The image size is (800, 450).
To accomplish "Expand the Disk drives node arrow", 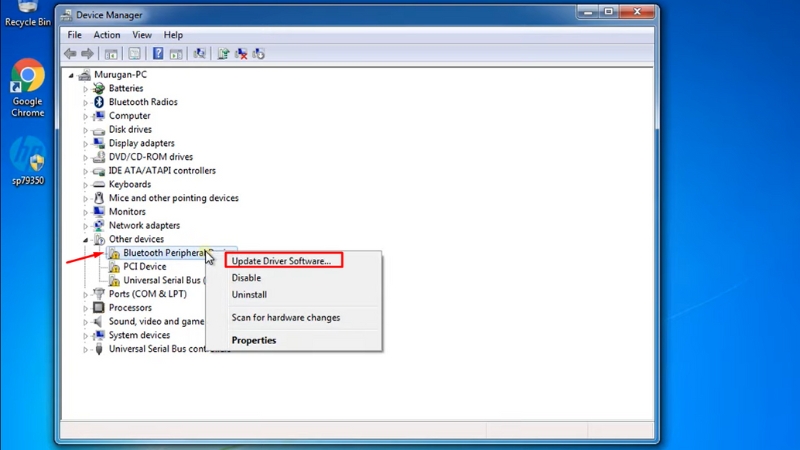I will [x=86, y=130].
